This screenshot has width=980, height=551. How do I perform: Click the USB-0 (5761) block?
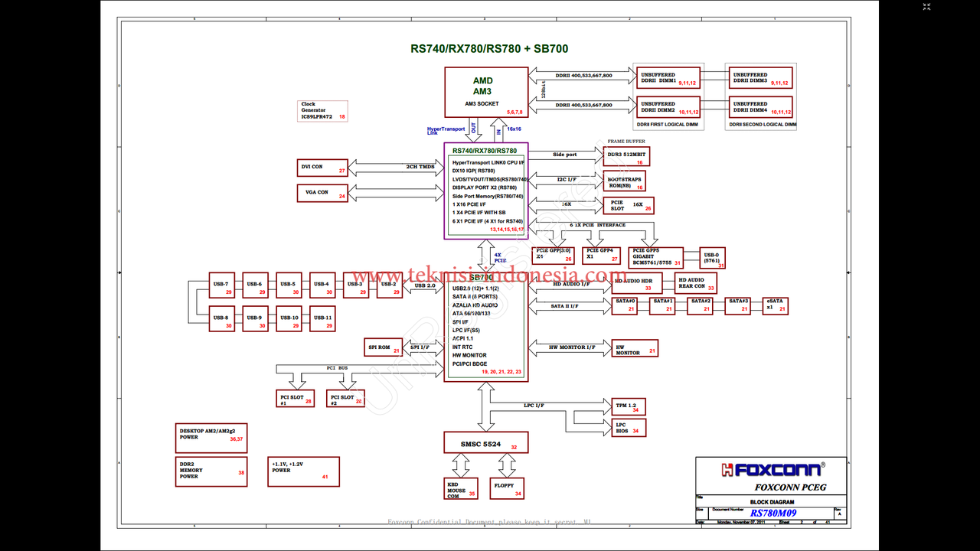tap(712, 258)
